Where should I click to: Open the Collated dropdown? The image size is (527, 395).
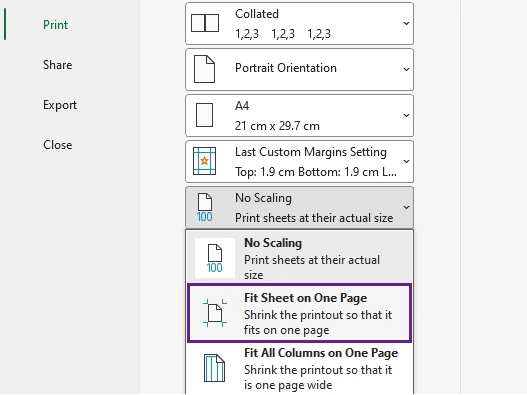click(299, 24)
